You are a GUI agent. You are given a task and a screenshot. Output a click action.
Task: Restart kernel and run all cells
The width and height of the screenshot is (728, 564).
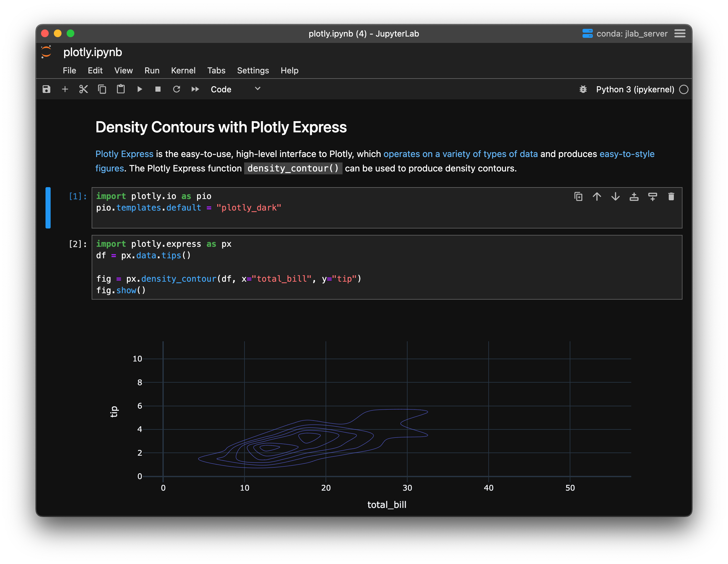pyautogui.click(x=195, y=89)
